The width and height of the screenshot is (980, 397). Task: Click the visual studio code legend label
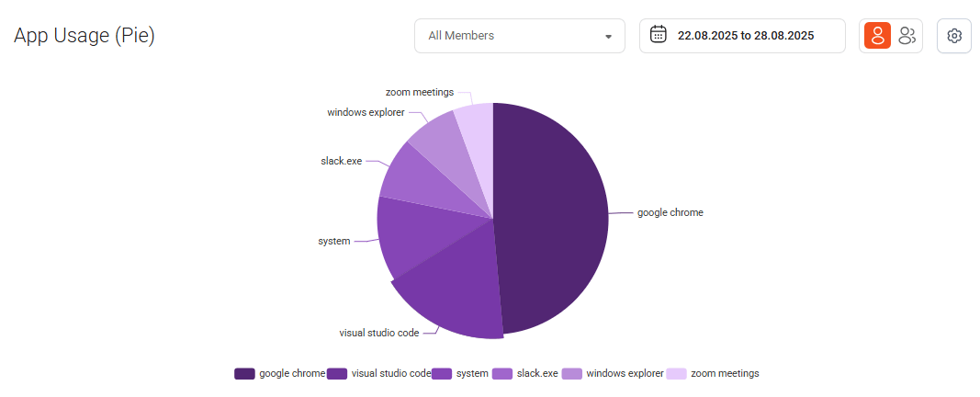[x=391, y=374]
